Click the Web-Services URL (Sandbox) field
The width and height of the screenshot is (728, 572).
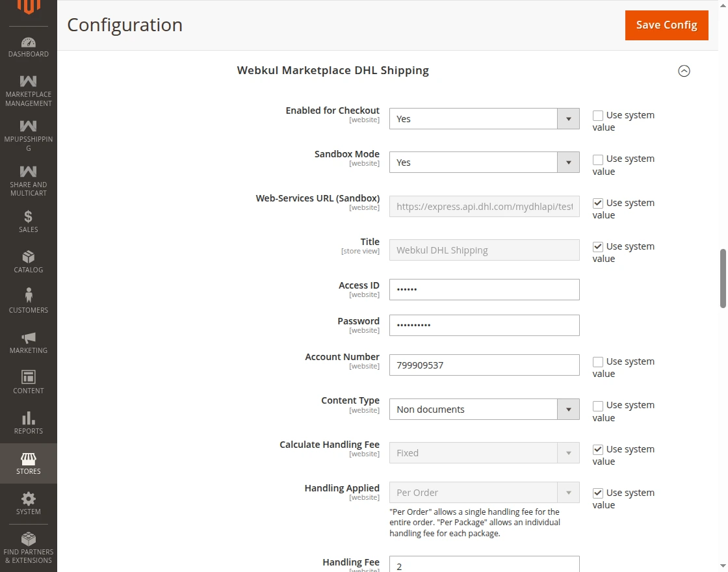pos(484,207)
